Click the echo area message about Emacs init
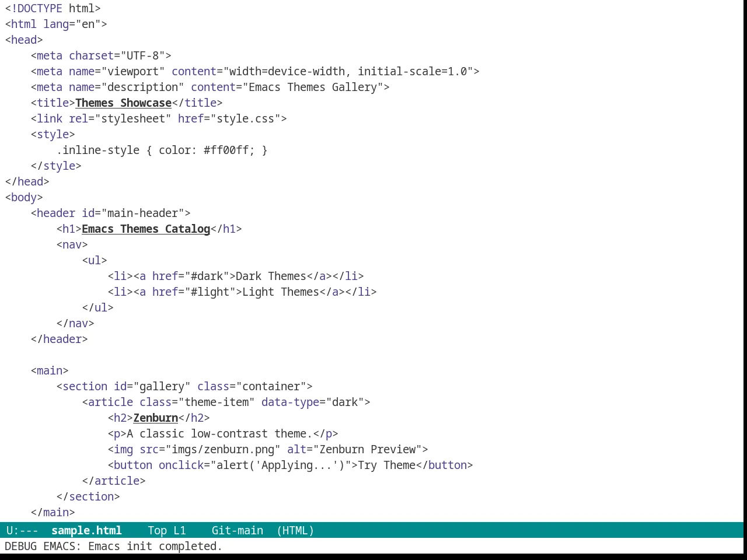Viewport: 747px width, 560px height. pos(113,546)
